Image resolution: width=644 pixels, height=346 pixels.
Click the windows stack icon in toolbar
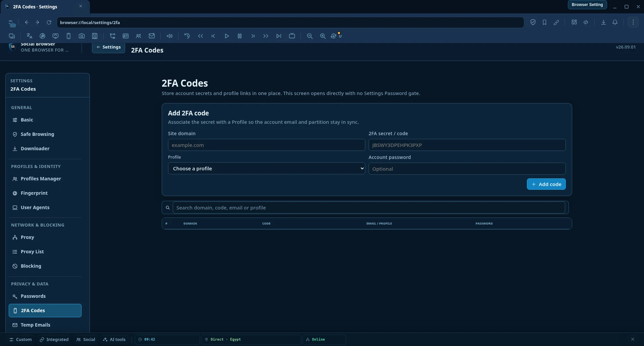pos(12,36)
